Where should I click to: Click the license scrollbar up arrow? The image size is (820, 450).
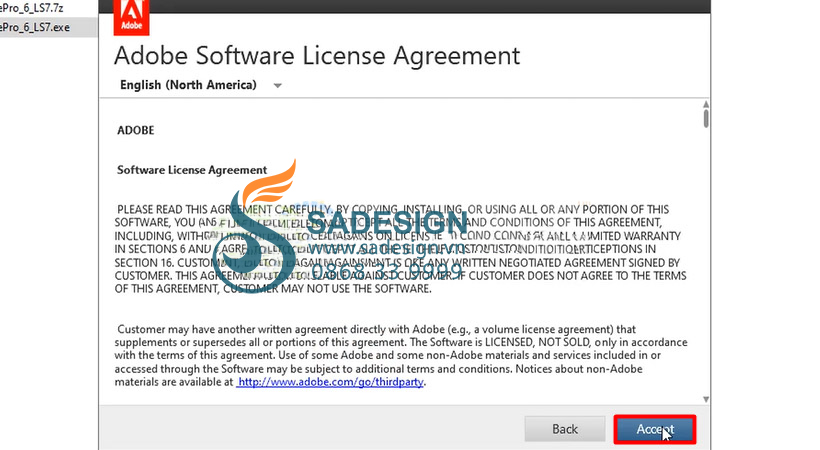(x=706, y=105)
